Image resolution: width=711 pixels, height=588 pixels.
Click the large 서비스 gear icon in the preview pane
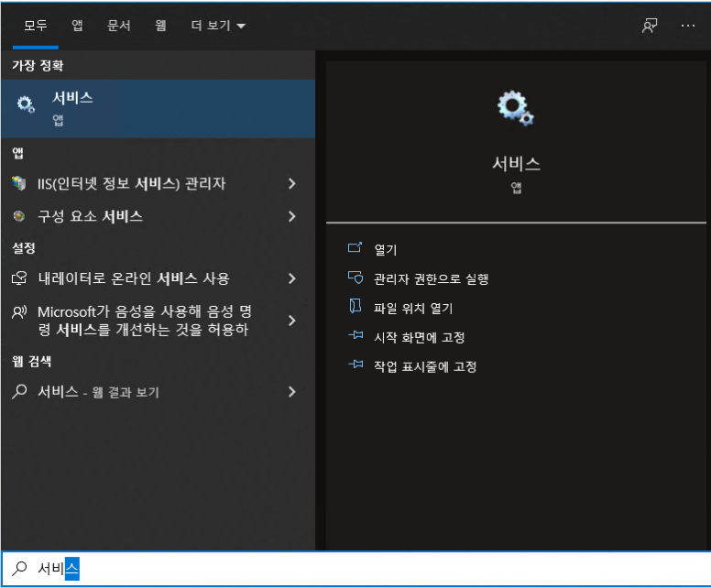coord(516,108)
